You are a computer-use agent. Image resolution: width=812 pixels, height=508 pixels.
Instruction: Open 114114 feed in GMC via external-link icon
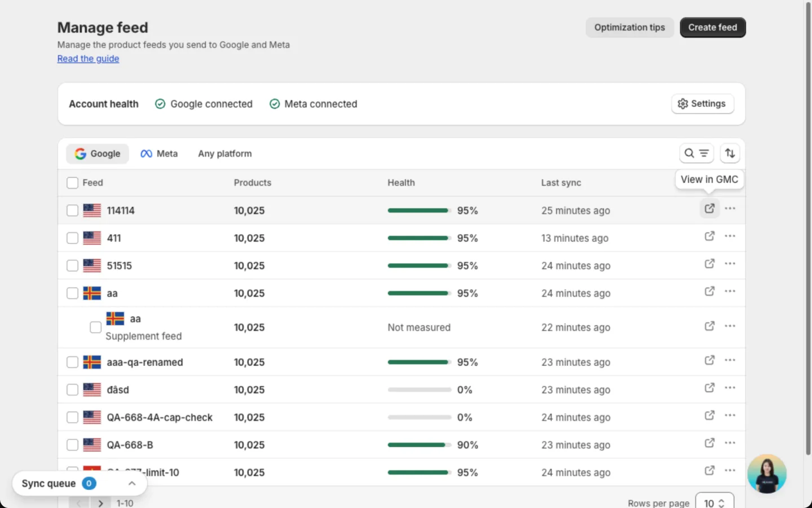point(709,208)
